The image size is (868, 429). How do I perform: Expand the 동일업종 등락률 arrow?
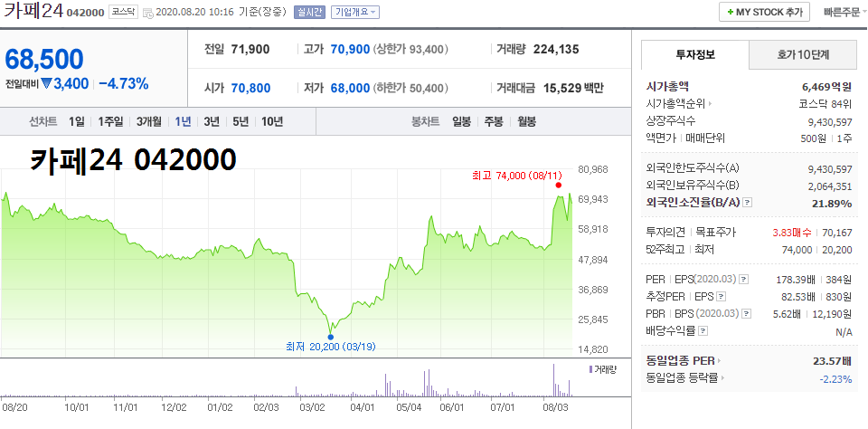(722, 378)
